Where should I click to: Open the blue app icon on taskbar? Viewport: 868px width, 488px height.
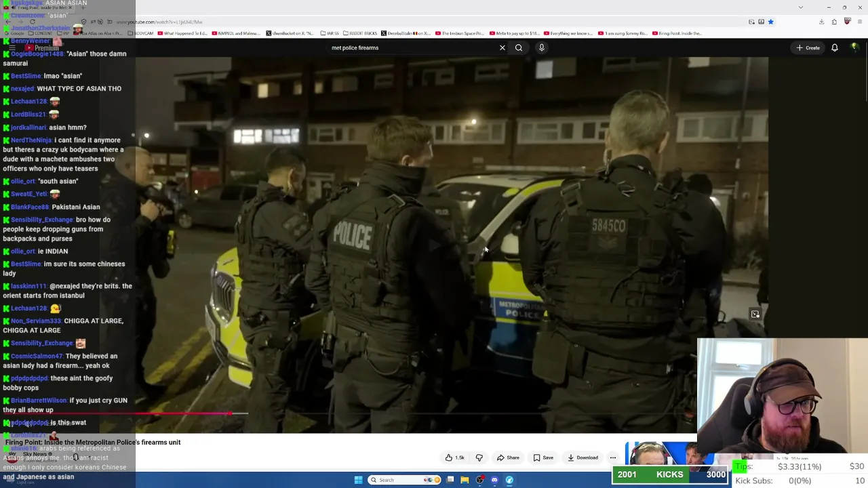click(509, 480)
